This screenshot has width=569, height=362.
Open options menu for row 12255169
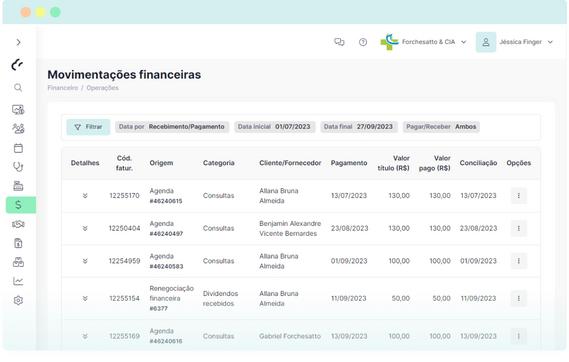[519, 336]
